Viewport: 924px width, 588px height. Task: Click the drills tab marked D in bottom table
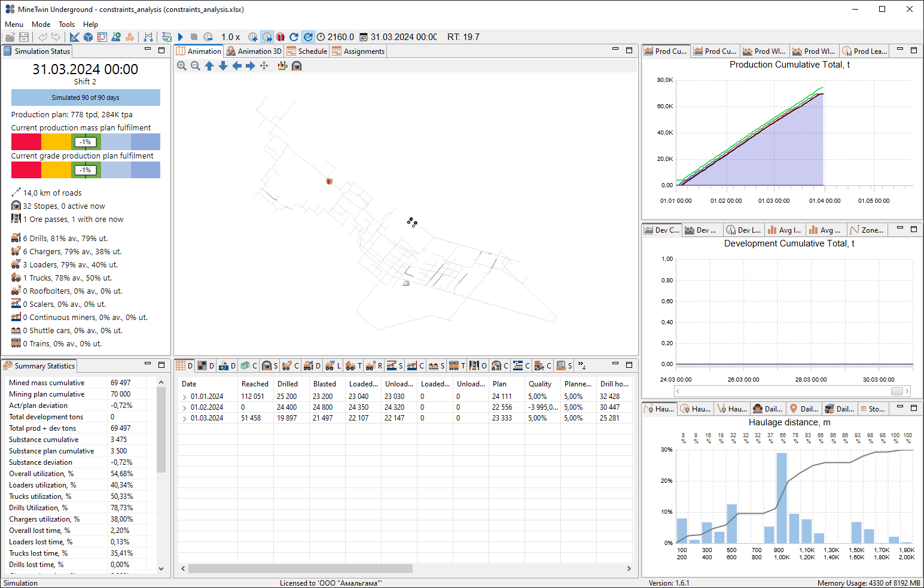coord(313,365)
